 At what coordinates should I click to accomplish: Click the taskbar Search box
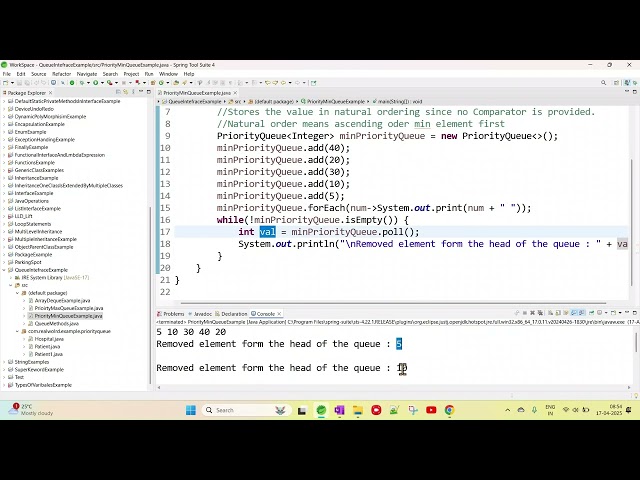(x=246, y=410)
